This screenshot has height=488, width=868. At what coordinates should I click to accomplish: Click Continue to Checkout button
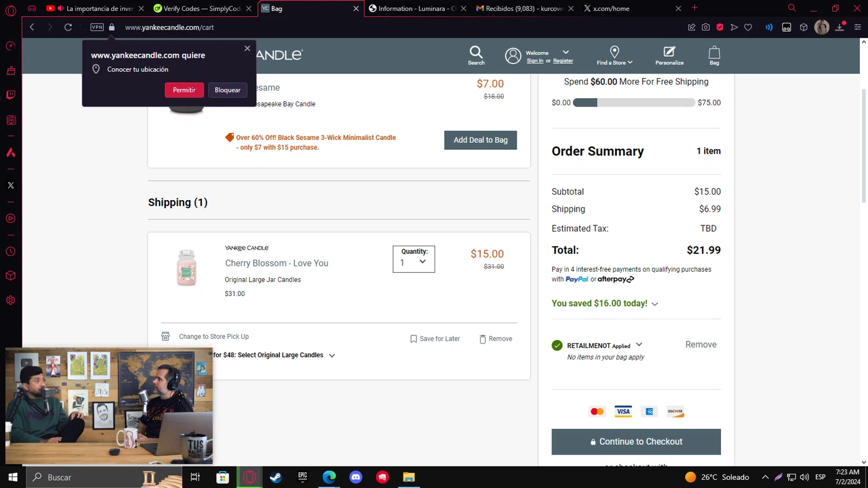(x=636, y=442)
